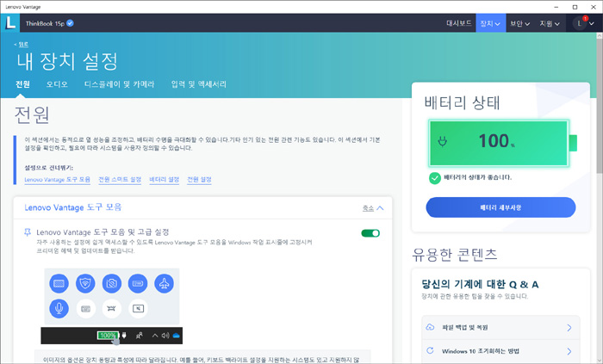Switch to the 입력 및 액세서리 tab

coord(198,84)
